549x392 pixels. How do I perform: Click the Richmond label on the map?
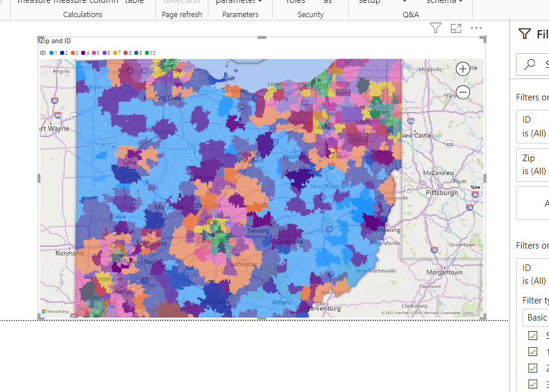[69, 253]
